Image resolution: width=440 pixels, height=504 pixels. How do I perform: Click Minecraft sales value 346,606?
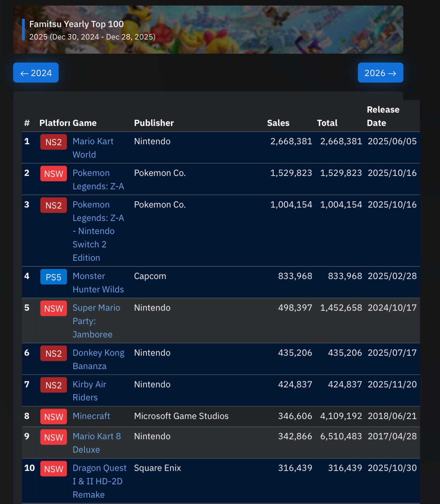[295, 416]
